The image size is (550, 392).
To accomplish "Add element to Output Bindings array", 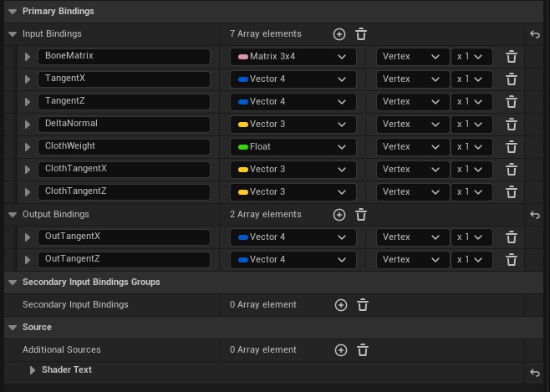I will click(339, 215).
